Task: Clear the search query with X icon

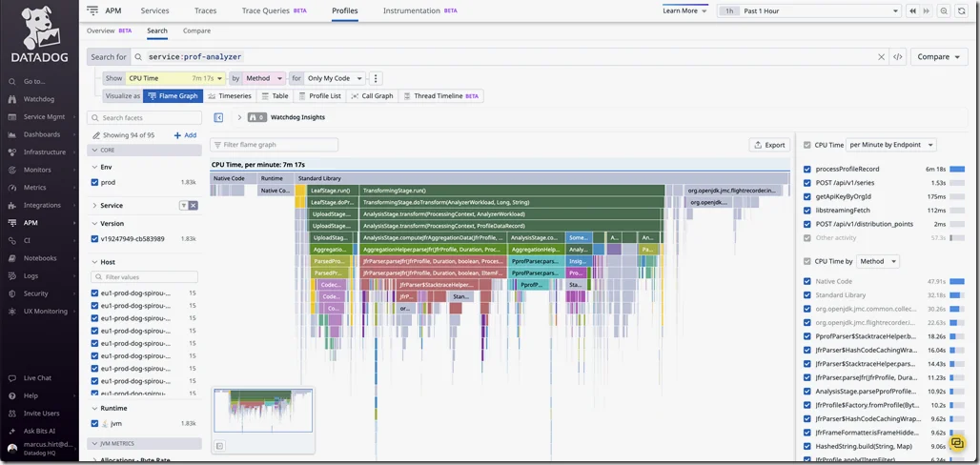Action: [x=881, y=57]
